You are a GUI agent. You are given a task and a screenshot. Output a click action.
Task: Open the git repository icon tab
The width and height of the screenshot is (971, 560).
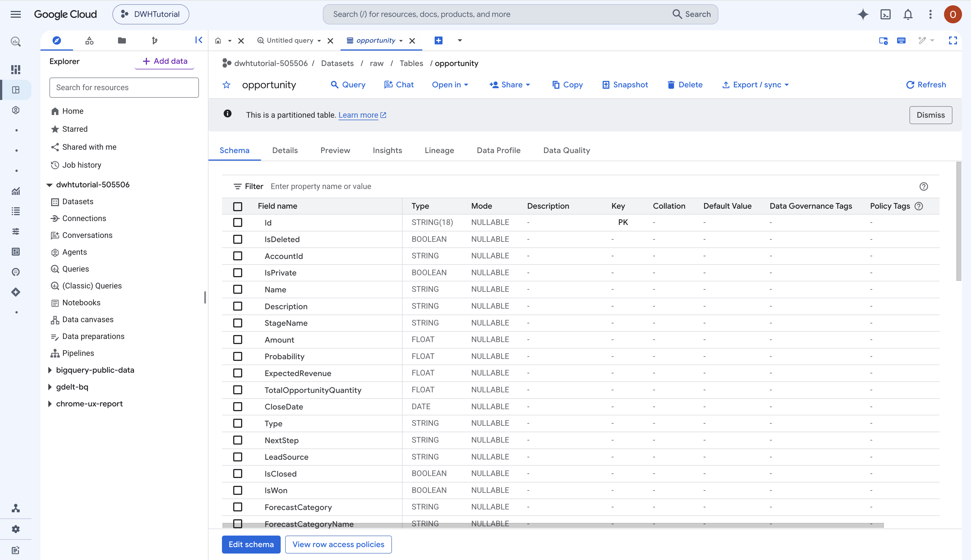coord(155,40)
